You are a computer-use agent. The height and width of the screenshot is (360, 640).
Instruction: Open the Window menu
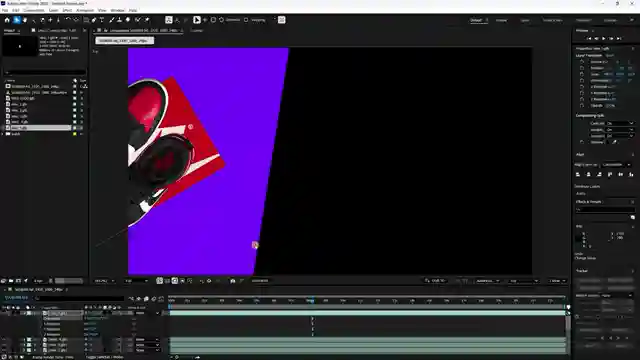coord(117,10)
